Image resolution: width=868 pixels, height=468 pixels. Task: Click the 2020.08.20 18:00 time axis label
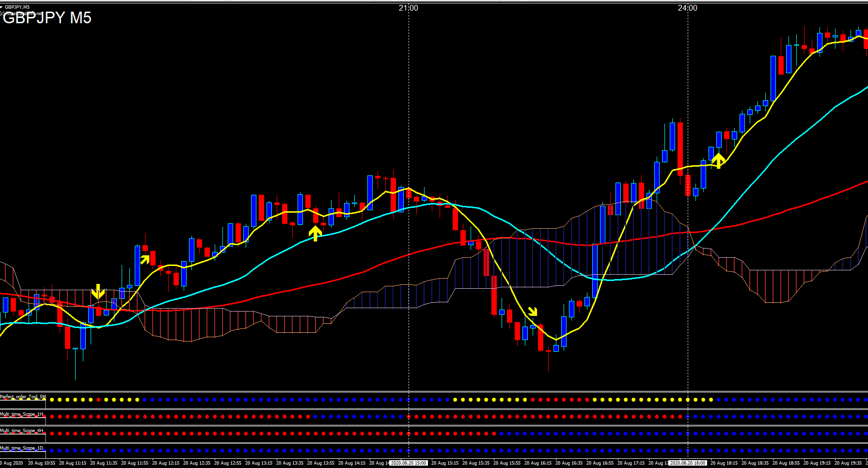click(x=688, y=463)
